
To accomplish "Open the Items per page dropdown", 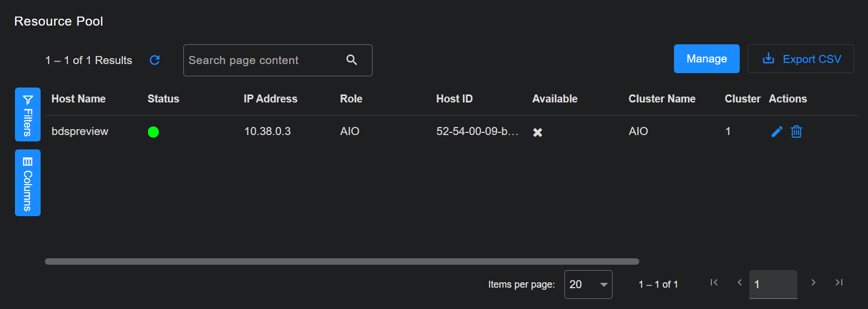I will [588, 284].
